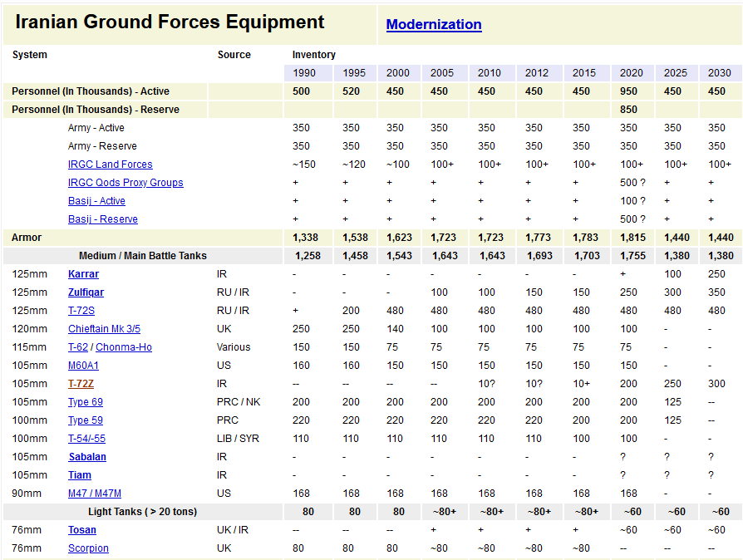Select the 950 active personnel value for 2020
Screen dimensions: 743x560
coord(628,91)
